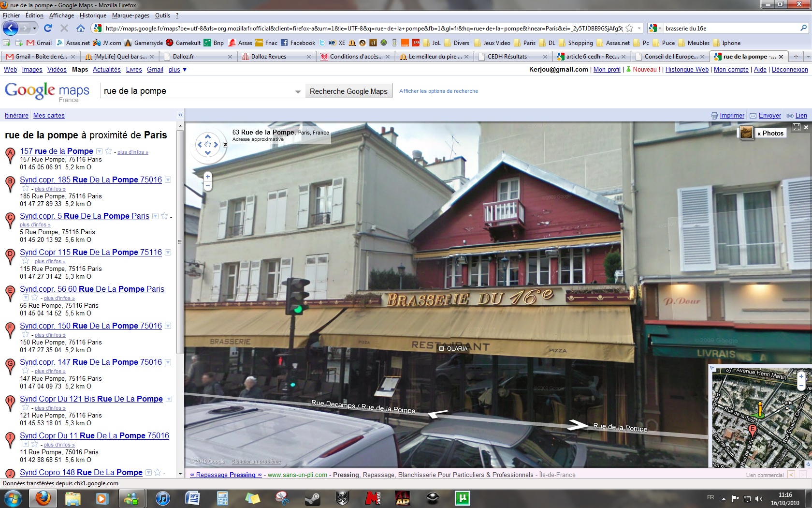Reload the page with the refresh icon
Screen dimensions: 812x508
[48, 28]
